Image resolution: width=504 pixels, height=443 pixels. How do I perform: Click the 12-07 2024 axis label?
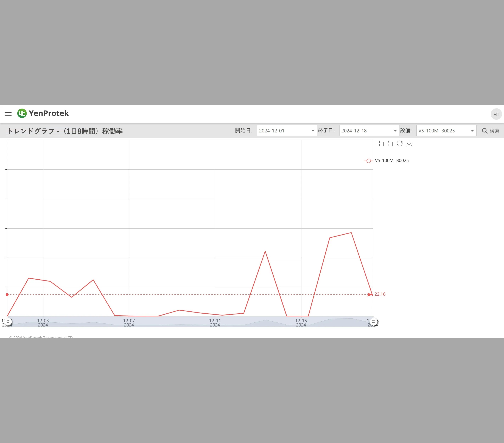tap(129, 323)
